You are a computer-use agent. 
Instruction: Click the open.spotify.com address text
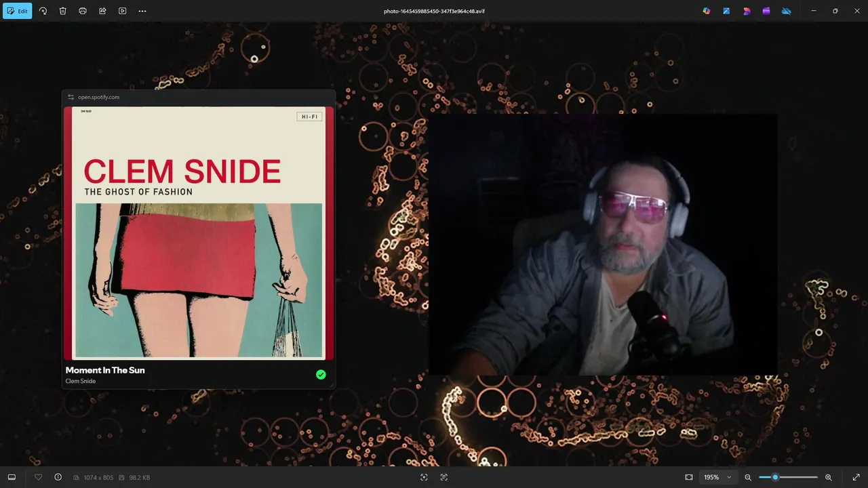(98, 97)
